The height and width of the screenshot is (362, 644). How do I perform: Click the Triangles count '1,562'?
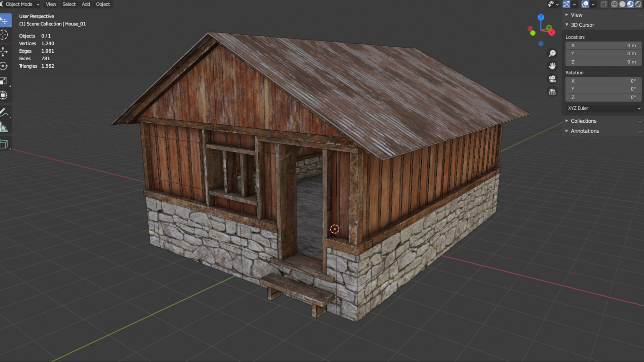point(48,66)
